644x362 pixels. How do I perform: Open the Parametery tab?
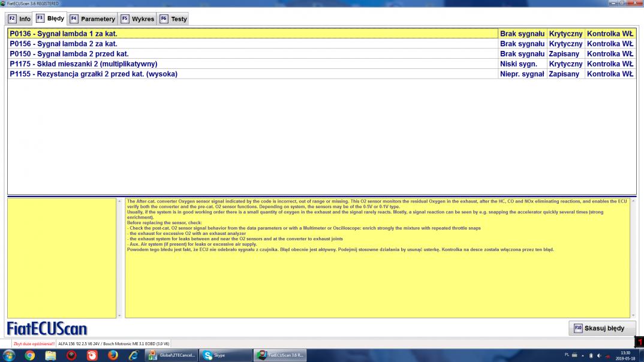pyautogui.click(x=92, y=19)
